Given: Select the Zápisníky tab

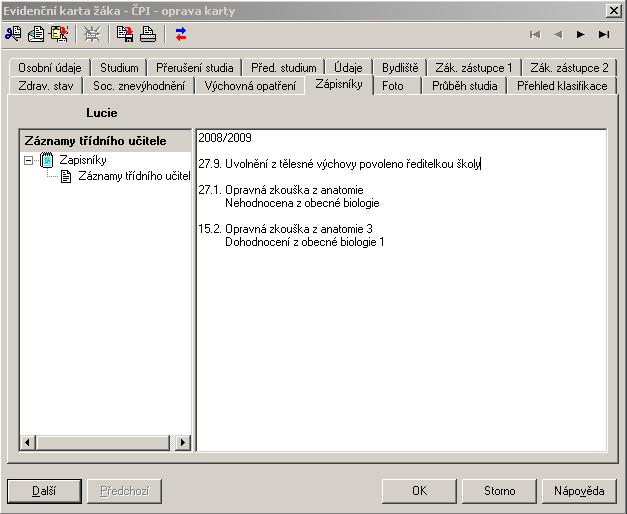Looking at the screenshot, I should (x=339, y=84).
